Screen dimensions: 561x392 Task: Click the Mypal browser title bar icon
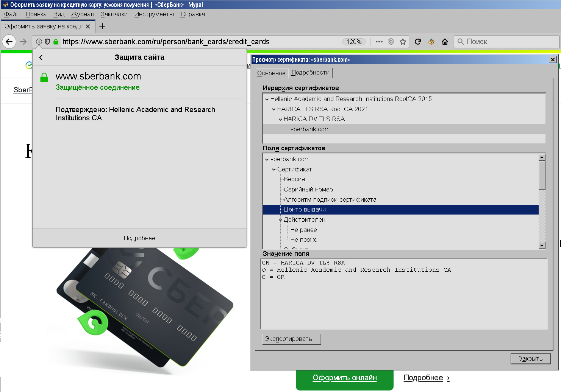point(5,5)
